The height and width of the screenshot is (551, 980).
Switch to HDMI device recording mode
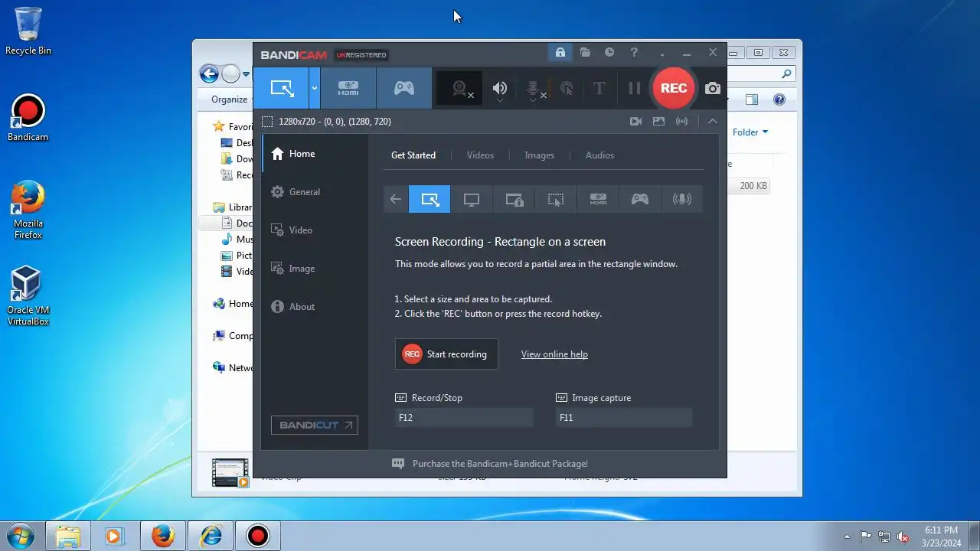coord(348,88)
